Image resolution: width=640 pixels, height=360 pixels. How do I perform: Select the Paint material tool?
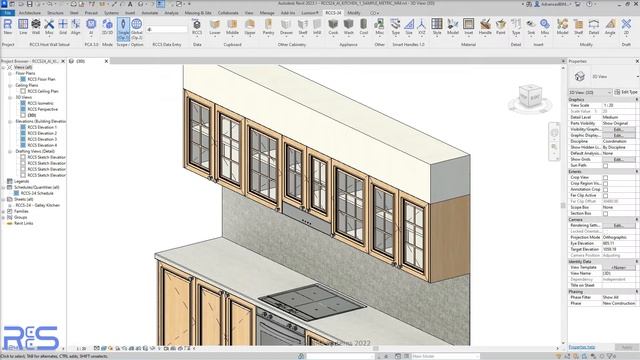pyautogui.click(x=501, y=27)
